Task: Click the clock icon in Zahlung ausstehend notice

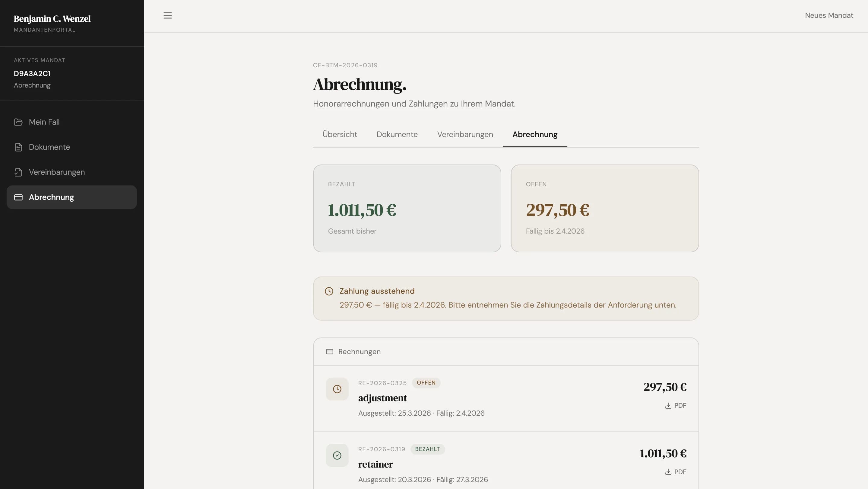Action: [x=329, y=291]
